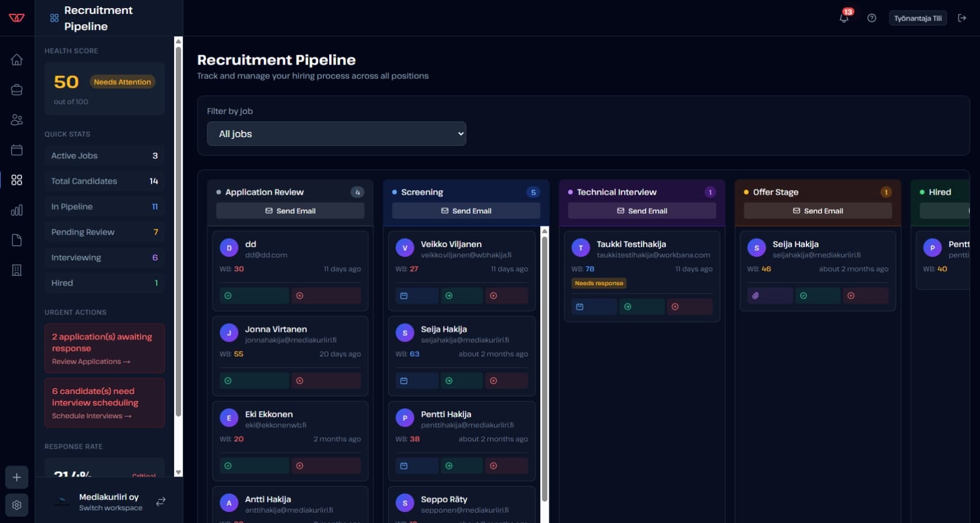The image size is (980, 523).
Task: Click the Review Applications link
Action: pyautogui.click(x=91, y=362)
